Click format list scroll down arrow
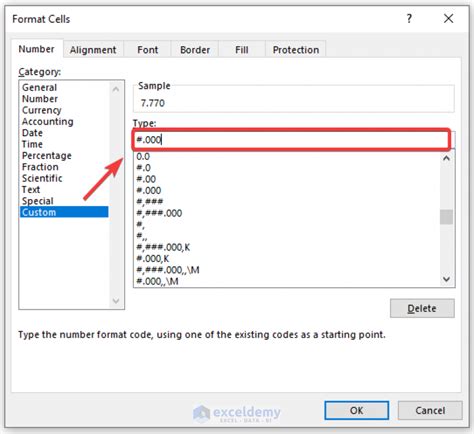The image size is (474, 434). pyautogui.click(x=447, y=279)
